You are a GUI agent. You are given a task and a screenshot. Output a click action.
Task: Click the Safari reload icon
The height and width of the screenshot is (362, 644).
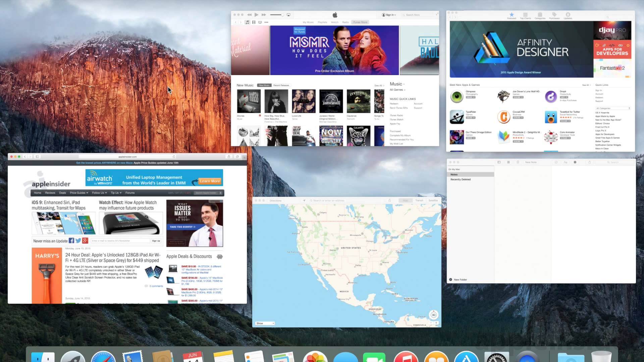coord(174,157)
